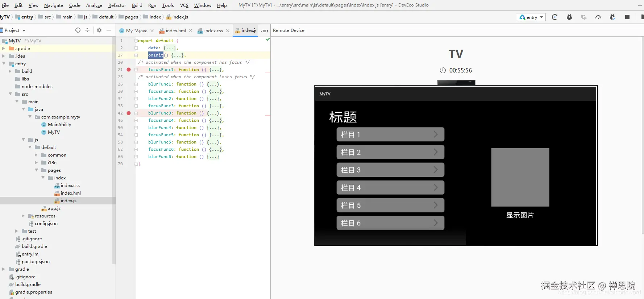Expand the test folder arrow
Image resolution: width=644 pixels, height=299 pixels.
pos(17,231)
